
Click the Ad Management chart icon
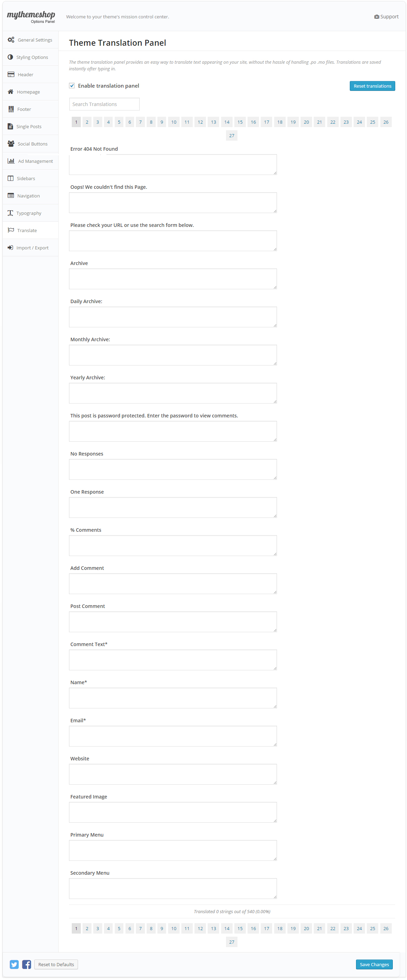11,161
